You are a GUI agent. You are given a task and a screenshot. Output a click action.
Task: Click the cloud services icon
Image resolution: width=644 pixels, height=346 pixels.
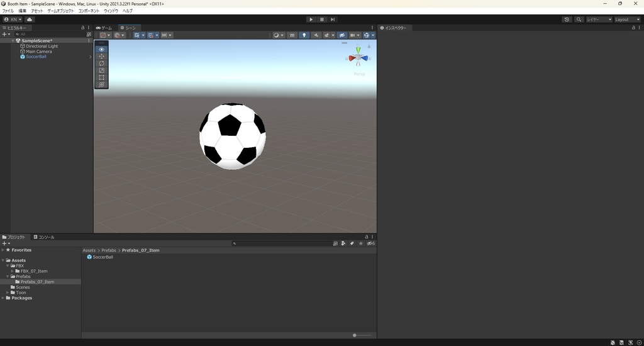[x=30, y=20]
